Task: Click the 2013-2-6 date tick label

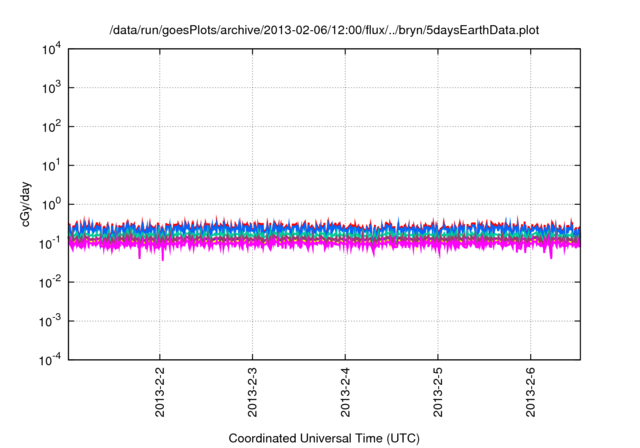Action: 530,392
